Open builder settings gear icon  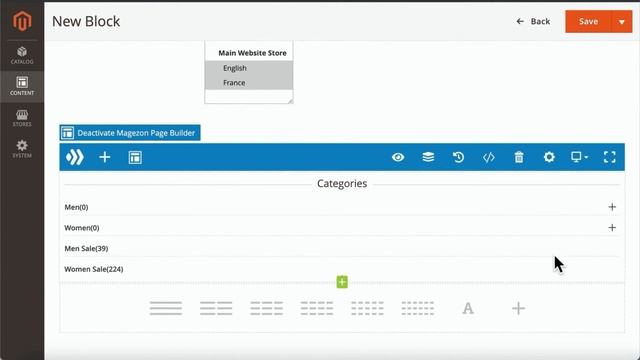point(549,157)
